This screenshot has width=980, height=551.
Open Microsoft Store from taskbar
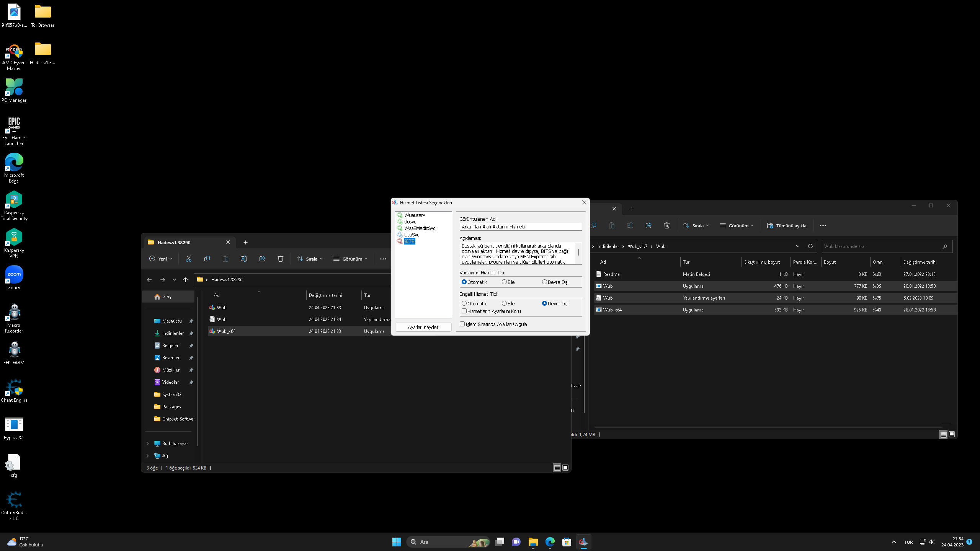(x=567, y=542)
